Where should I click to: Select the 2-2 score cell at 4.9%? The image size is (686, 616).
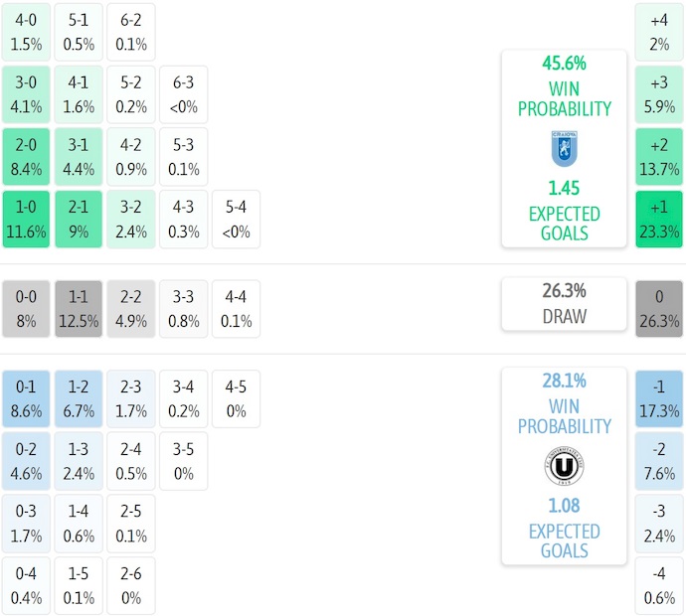tap(131, 308)
